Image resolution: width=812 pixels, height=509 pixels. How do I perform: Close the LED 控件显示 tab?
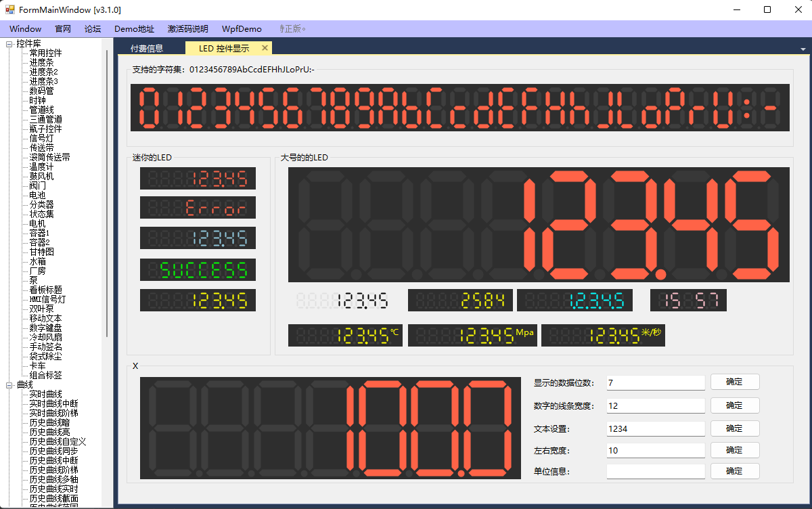(x=265, y=48)
